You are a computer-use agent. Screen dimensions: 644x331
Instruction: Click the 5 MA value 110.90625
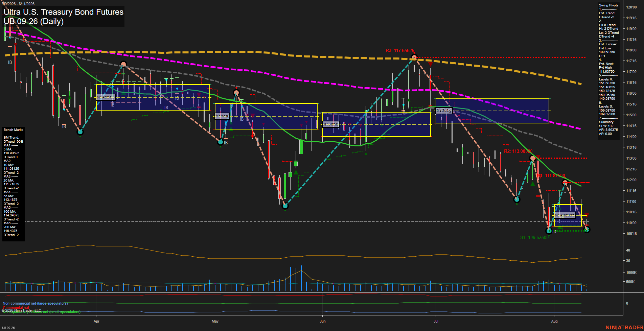11,153
